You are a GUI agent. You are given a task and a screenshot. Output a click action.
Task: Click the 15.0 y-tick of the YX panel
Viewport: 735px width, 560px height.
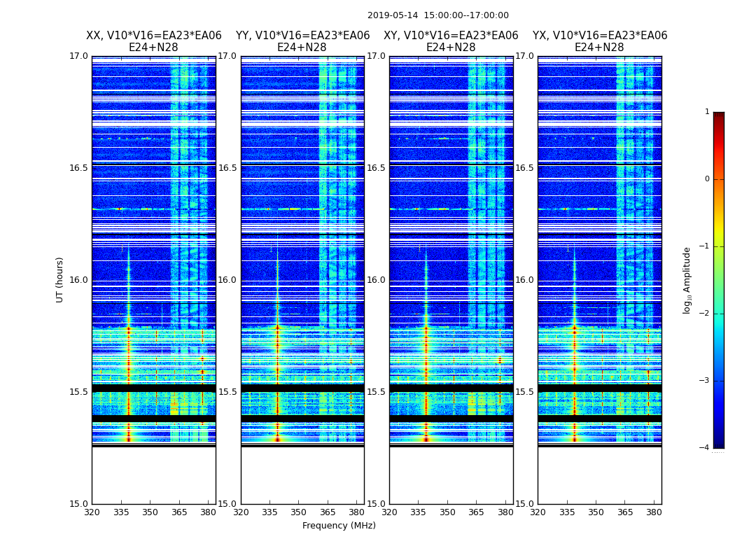coord(524,504)
